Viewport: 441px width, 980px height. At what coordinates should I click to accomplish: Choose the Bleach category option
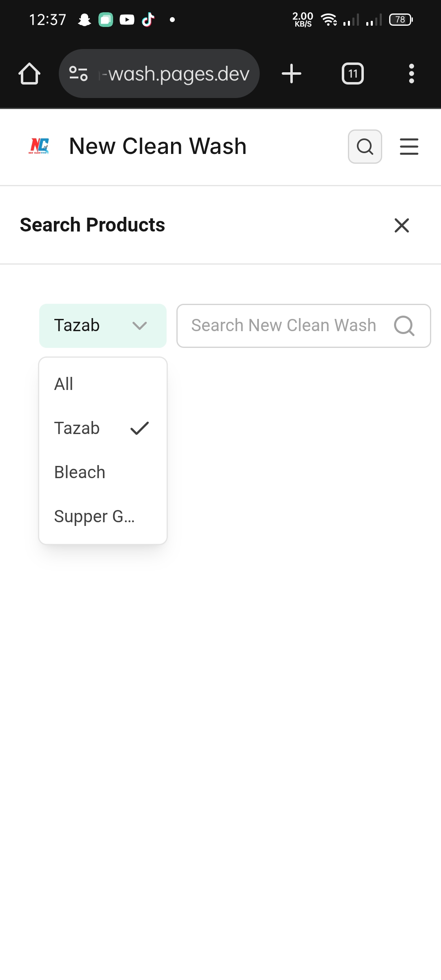[80, 472]
